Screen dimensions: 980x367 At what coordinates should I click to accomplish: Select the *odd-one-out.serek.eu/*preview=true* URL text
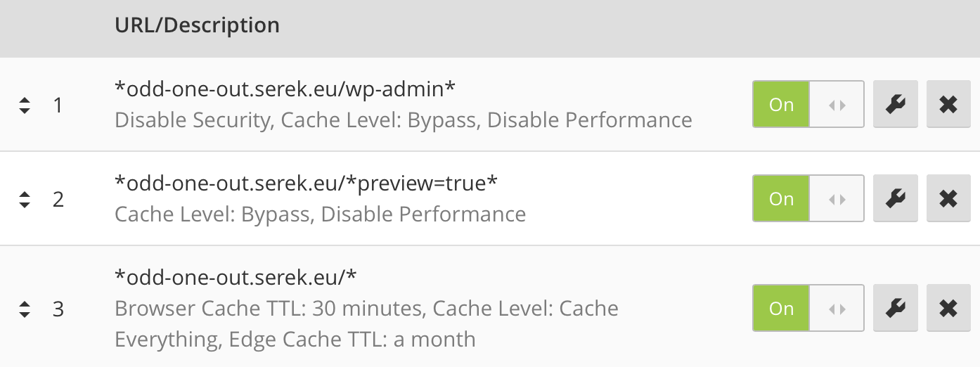click(306, 183)
